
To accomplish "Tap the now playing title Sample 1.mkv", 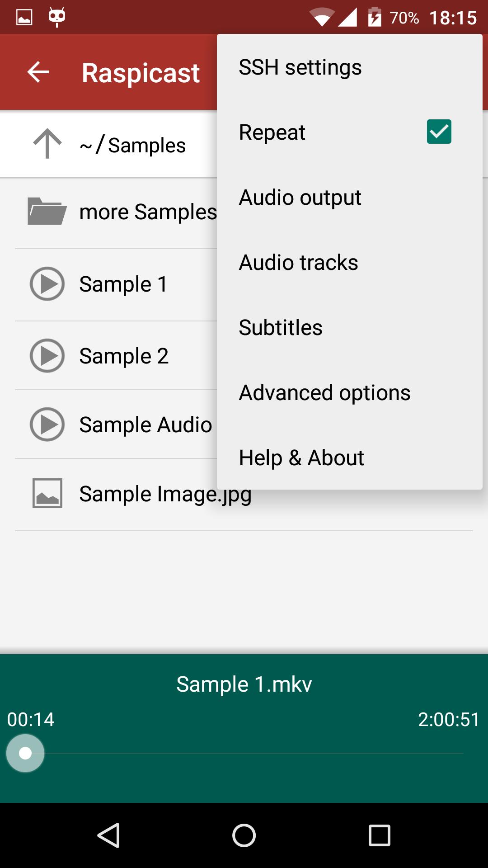I will coord(244,684).
